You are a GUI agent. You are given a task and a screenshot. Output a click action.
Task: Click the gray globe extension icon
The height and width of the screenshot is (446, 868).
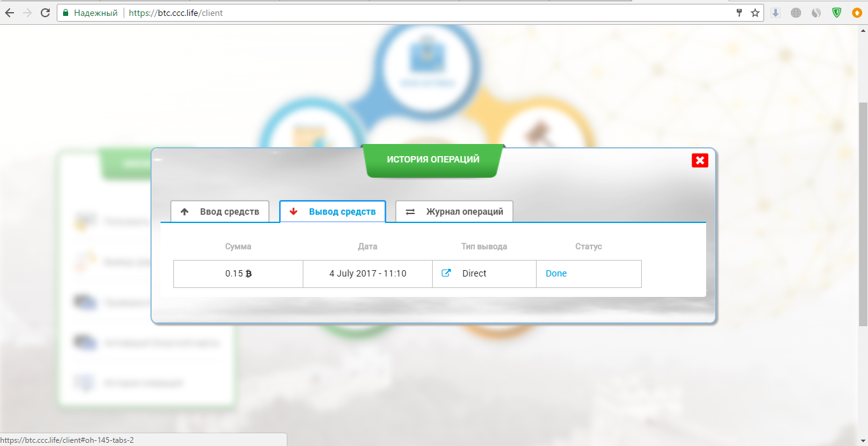796,13
